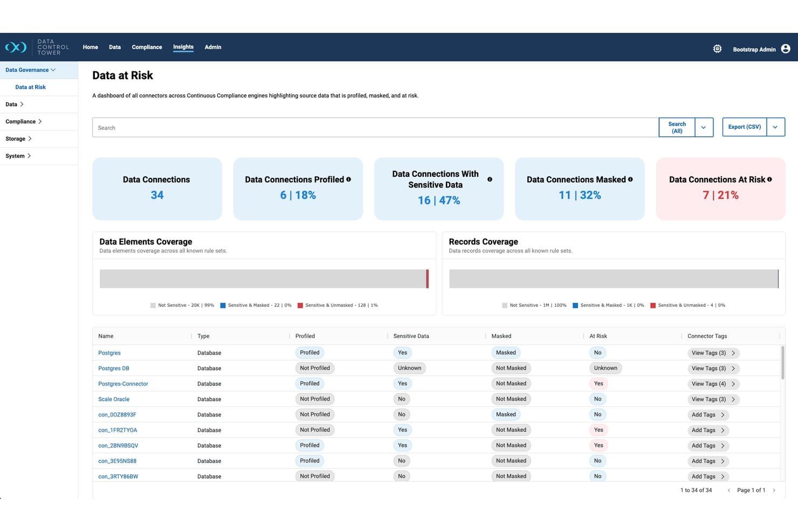Click the Export (CSV) button
Viewport: 798px width, 532px height.
click(x=745, y=127)
